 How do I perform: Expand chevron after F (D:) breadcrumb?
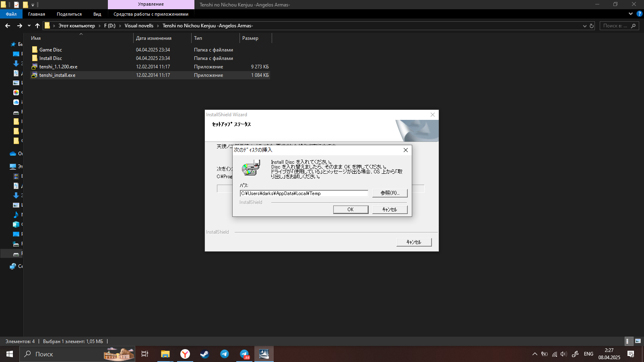[x=120, y=26]
